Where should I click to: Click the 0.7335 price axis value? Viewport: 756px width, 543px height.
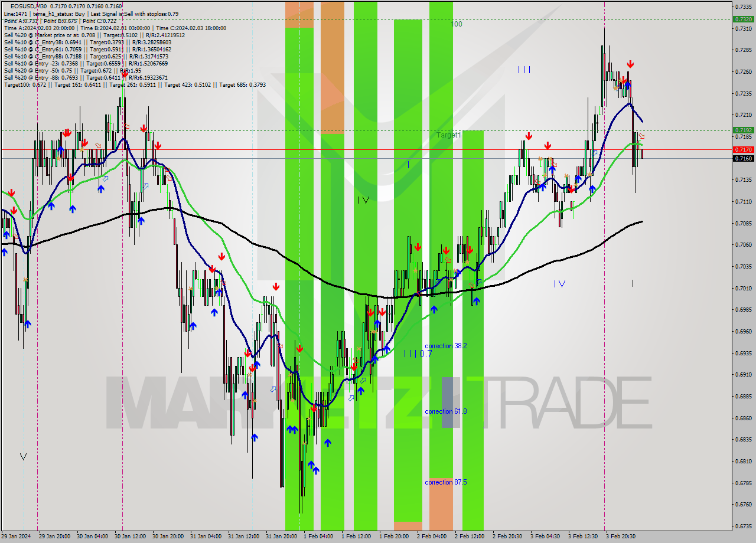(x=743, y=6)
